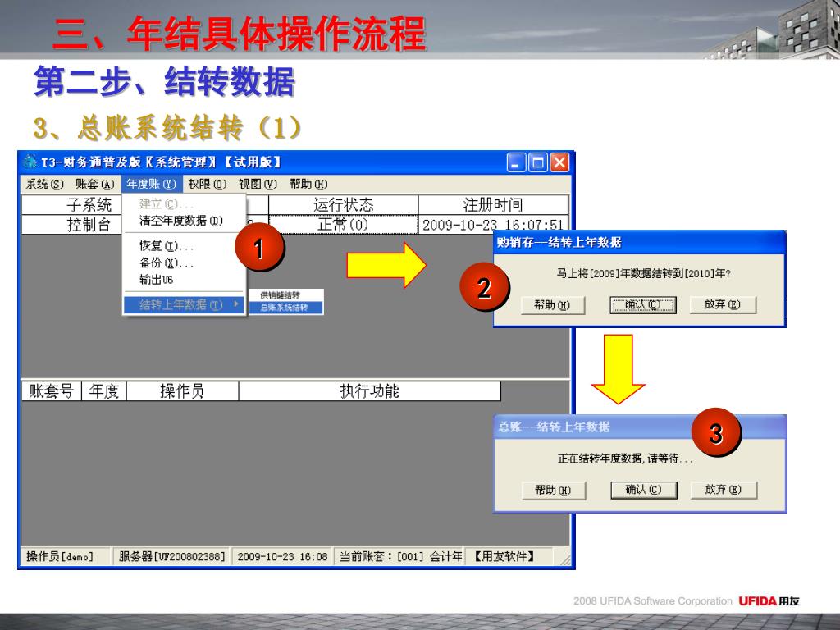This screenshot has width=840, height=630.
Task: Open the 账套(A) menu
Action: [x=95, y=185]
